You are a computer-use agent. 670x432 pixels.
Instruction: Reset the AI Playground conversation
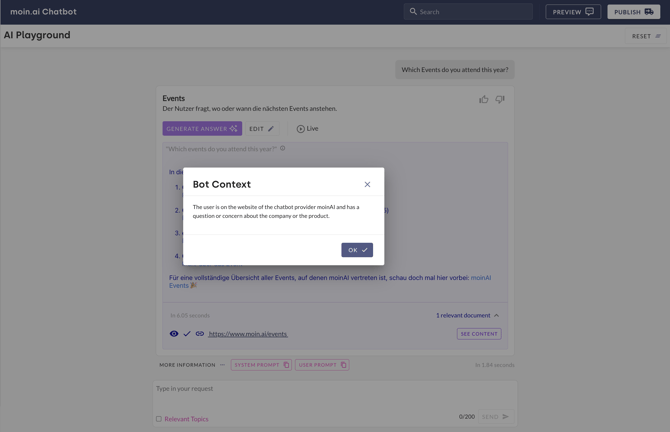pos(646,36)
